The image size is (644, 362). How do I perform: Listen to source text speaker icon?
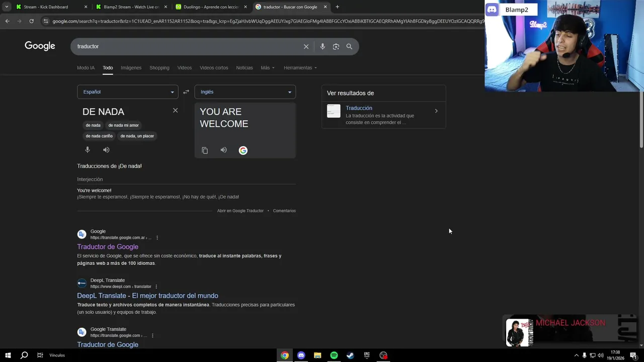[106, 150]
